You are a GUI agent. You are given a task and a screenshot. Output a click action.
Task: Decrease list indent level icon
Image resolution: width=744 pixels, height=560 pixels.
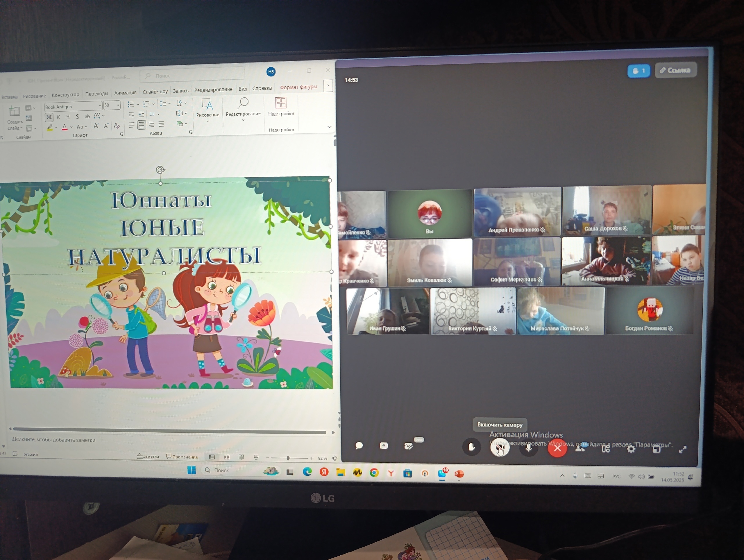pyautogui.click(x=132, y=115)
